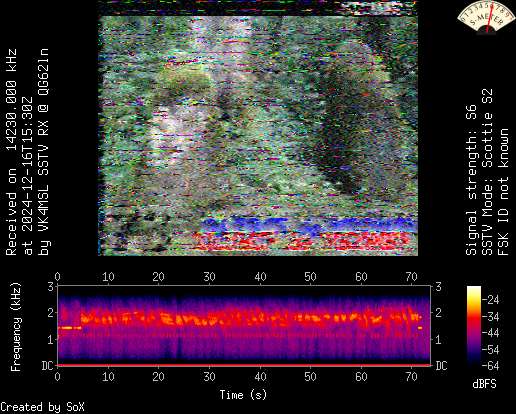Viewport: 516px width, 414px height.
Task: Click the red DC line in spectrogram
Action: point(244,365)
